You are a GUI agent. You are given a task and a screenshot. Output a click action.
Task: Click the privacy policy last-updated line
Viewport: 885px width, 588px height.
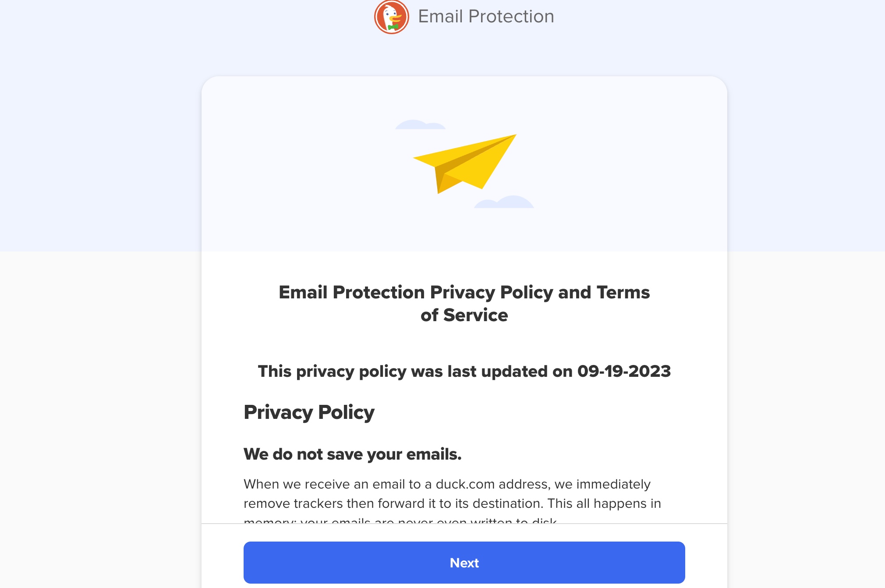pyautogui.click(x=464, y=371)
